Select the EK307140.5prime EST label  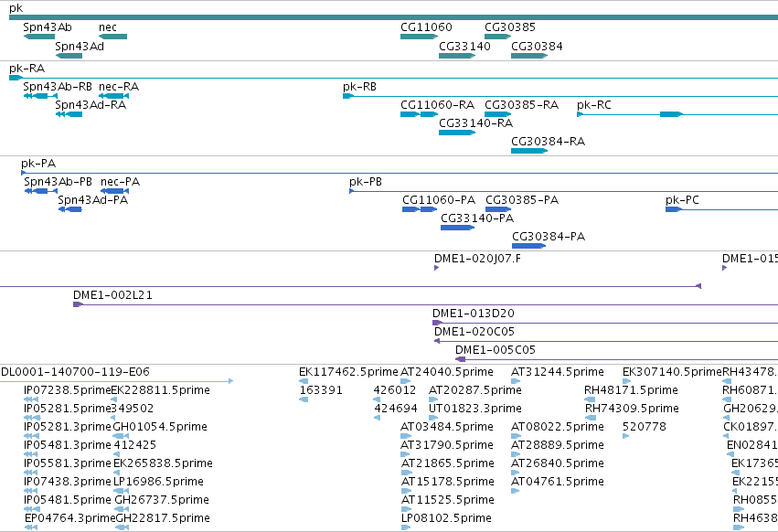pos(672,372)
